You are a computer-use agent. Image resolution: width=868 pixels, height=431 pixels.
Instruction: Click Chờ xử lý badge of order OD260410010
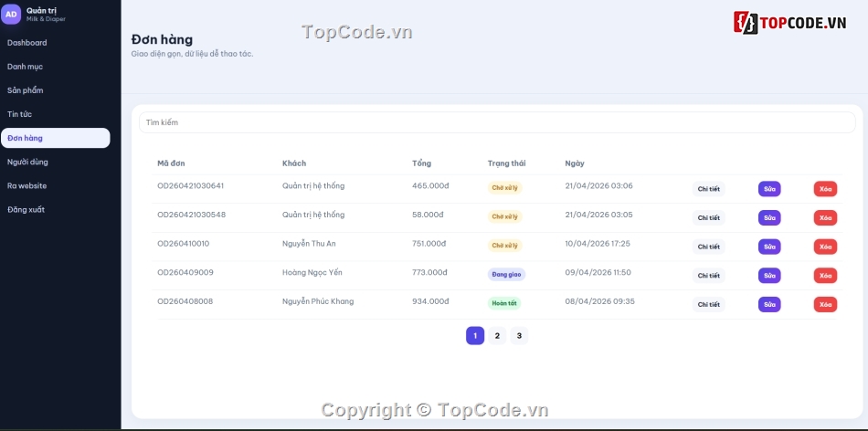tap(505, 245)
